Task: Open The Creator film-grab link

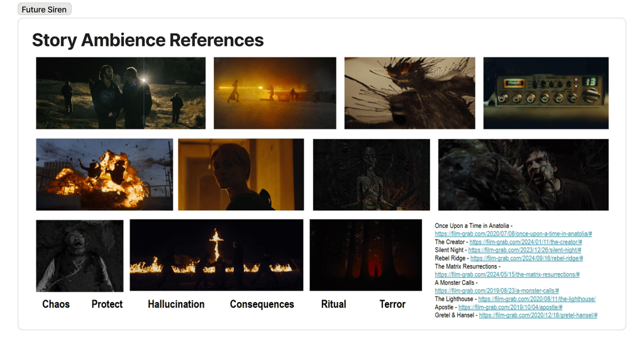Action: point(526,242)
